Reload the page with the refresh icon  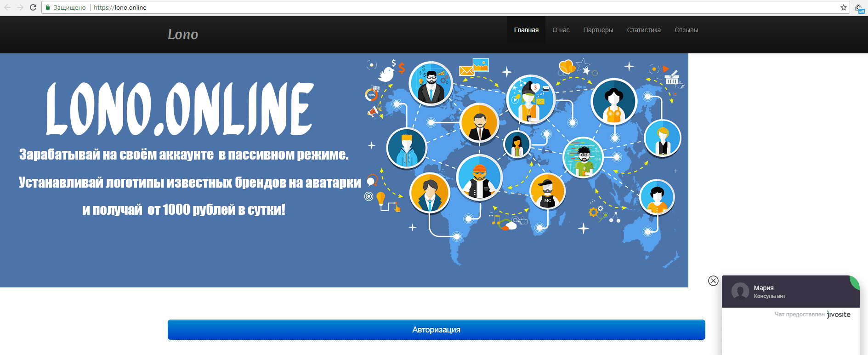click(33, 7)
